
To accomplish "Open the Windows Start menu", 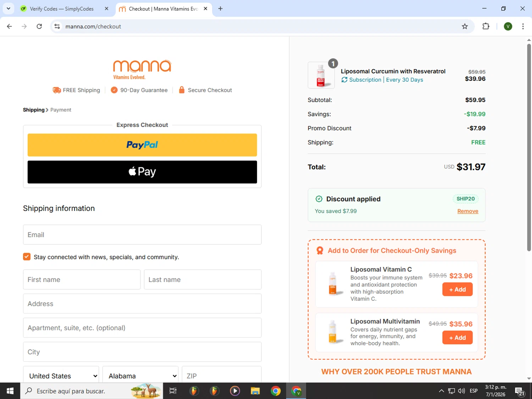I will pos(10,391).
